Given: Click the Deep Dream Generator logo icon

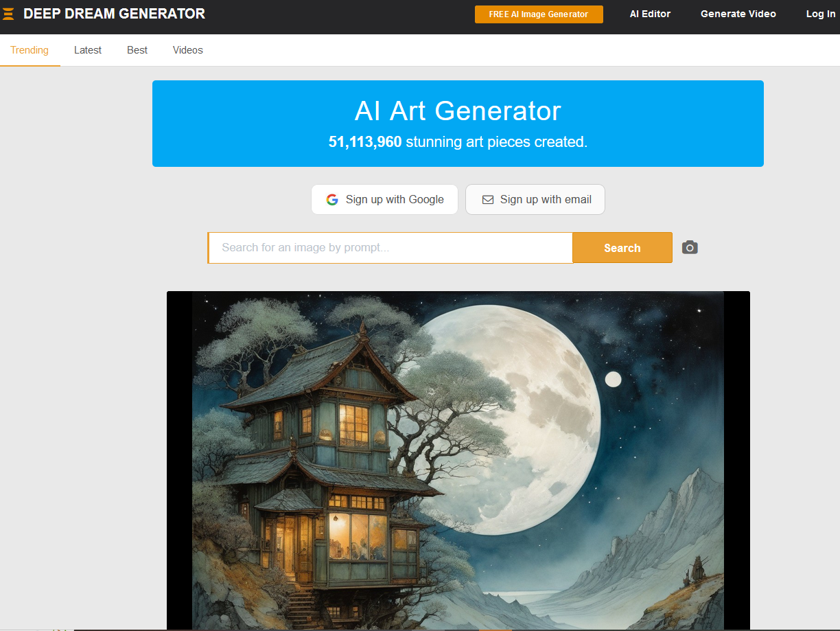Looking at the screenshot, I should 8,14.
